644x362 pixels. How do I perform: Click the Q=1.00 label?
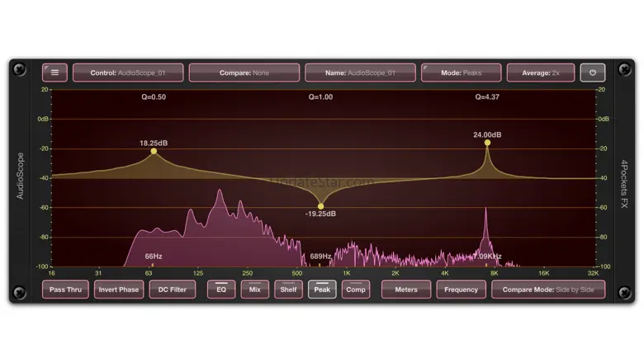[x=321, y=97]
